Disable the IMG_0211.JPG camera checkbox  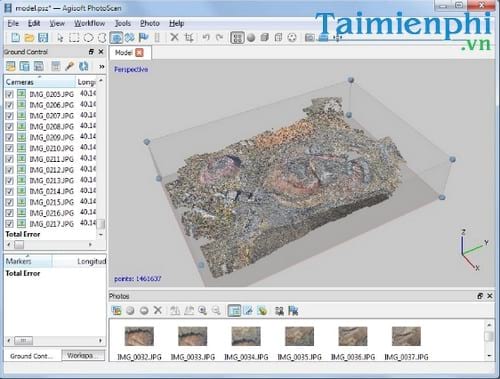pos(9,159)
